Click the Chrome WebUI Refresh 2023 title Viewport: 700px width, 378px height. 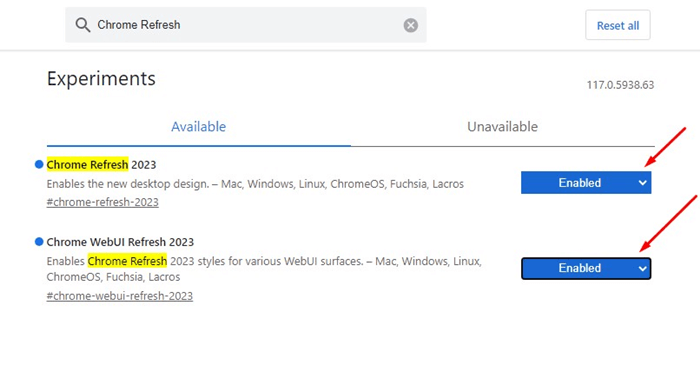(x=120, y=242)
